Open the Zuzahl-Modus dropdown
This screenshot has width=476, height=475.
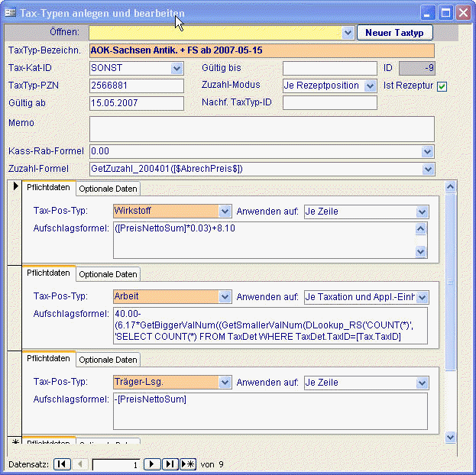coord(370,86)
